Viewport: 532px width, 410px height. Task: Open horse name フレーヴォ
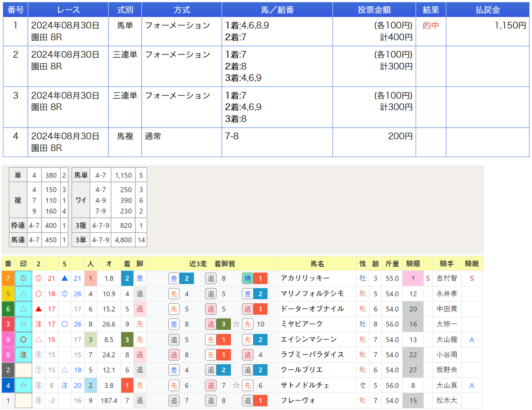pos(298,400)
